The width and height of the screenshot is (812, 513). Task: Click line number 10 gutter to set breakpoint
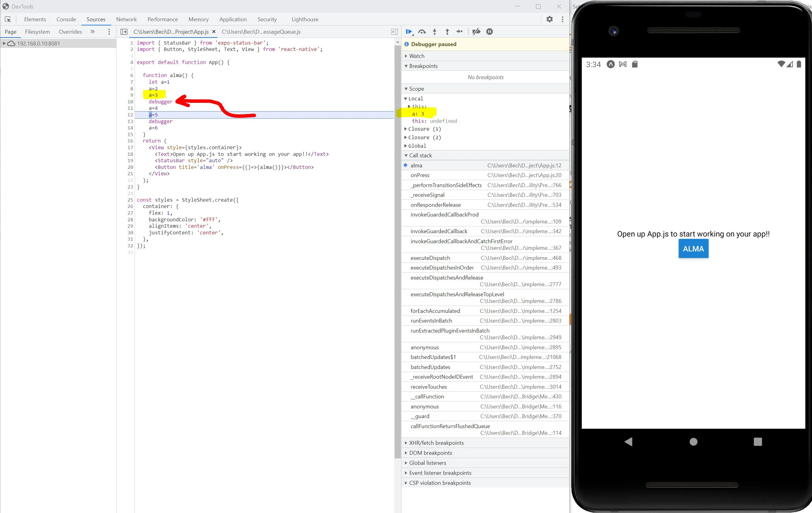tap(130, 102)
